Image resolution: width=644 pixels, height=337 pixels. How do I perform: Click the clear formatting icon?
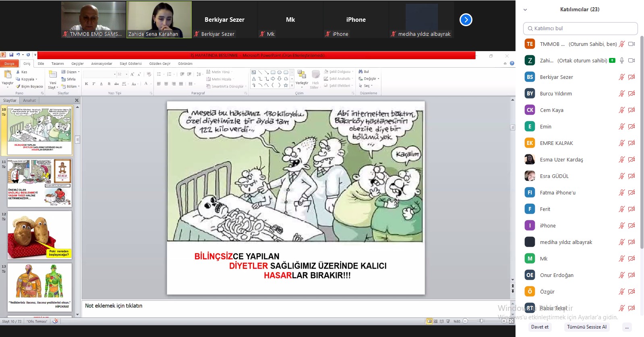(149, 74)
